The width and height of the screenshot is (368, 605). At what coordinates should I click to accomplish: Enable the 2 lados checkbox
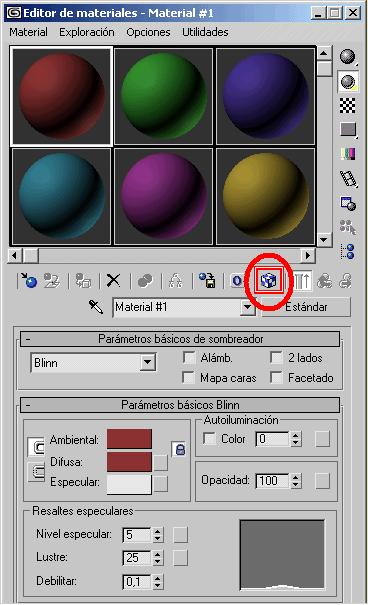click(x=277, y=358)
